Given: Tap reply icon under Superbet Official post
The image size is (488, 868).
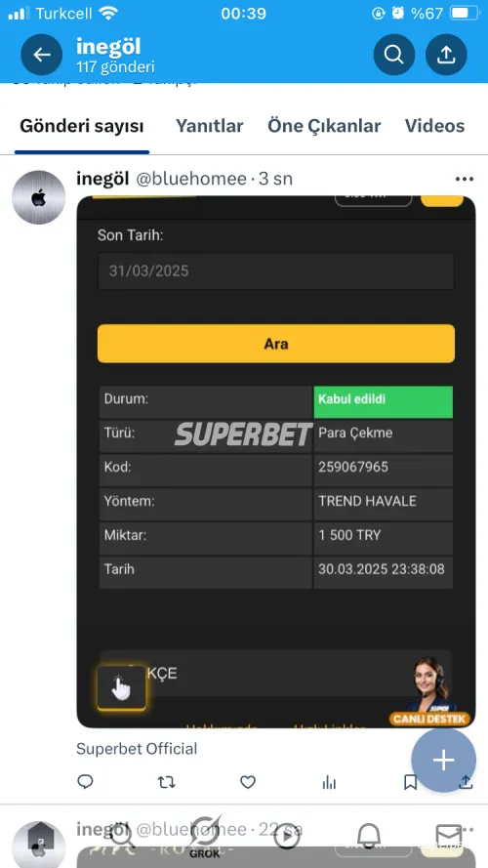Looking at the screenshot, I should pos(85,781).
